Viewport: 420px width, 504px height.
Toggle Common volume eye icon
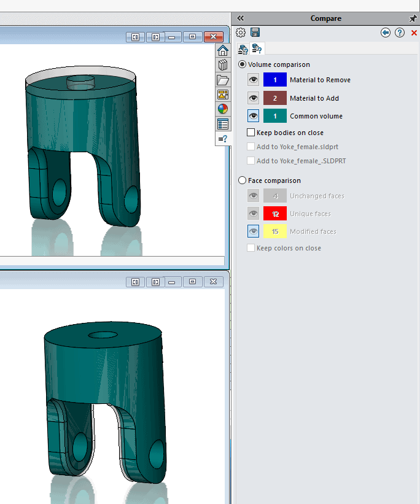tap(253, 115)
